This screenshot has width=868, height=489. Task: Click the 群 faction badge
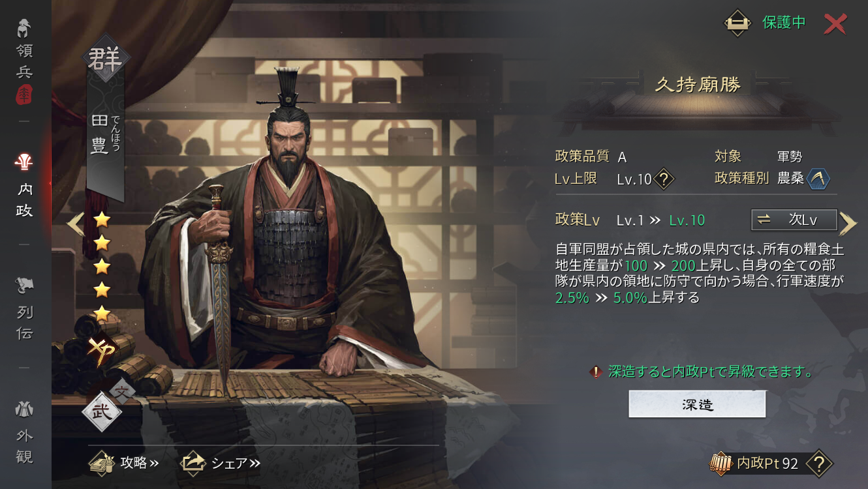coord(105,61)
